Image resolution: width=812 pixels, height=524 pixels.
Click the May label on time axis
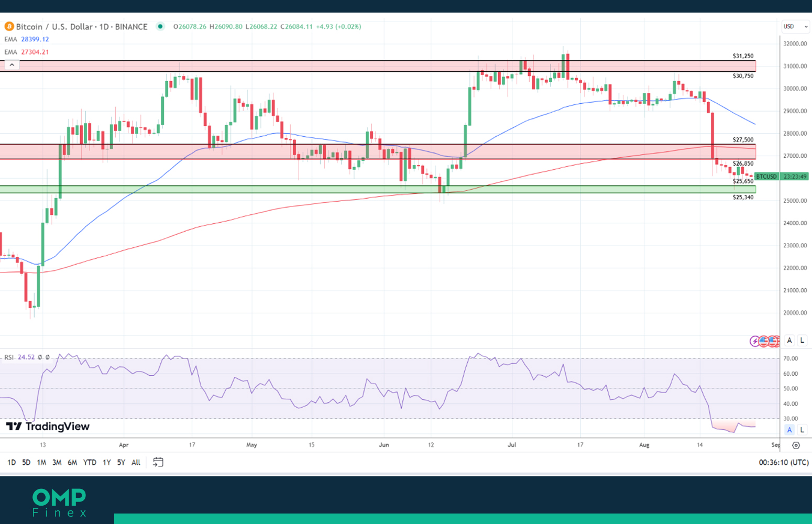click(x=251, y=445)
